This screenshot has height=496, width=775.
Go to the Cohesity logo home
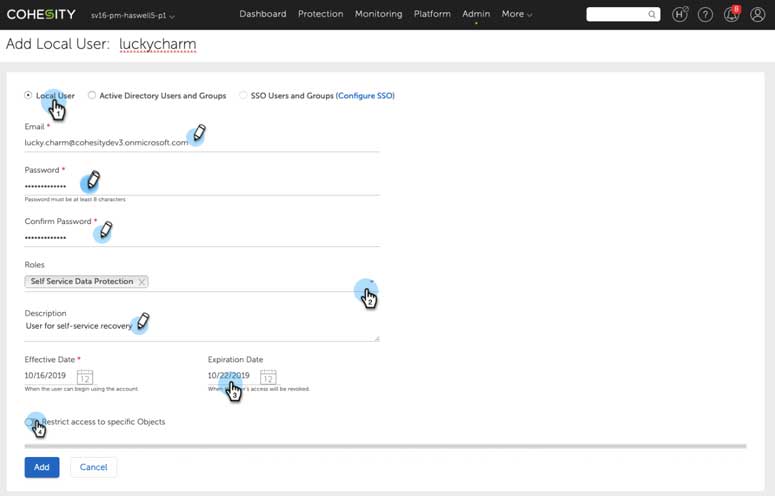(x=40, y=14)
